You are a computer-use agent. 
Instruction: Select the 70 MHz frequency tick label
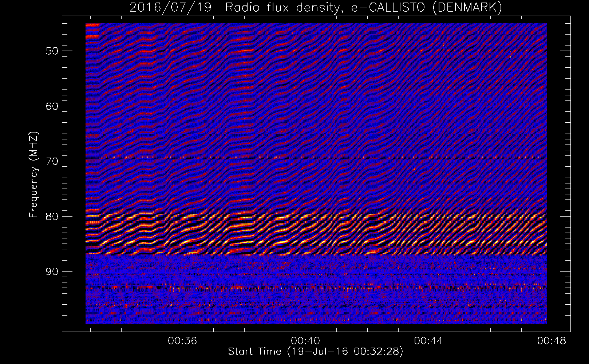click(x=52, y=161)
